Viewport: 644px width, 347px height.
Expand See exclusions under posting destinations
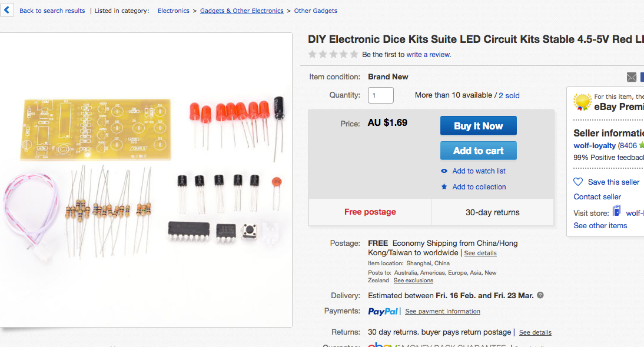click(x=413, y=281)
